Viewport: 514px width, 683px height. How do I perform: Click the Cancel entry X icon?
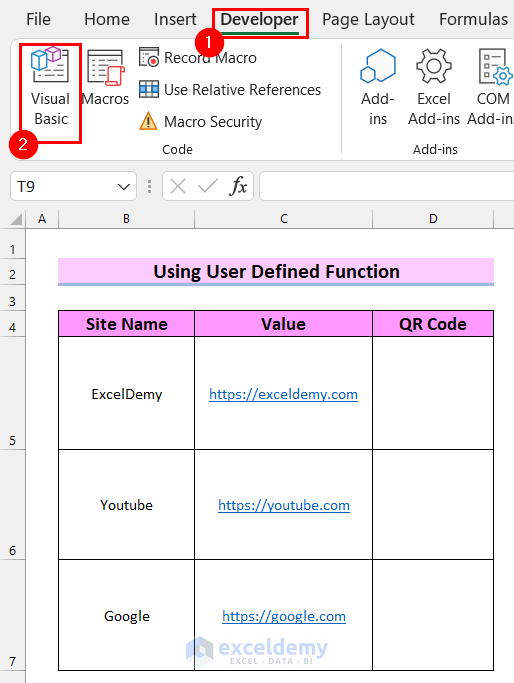pyautogui.click(x=178, y=186)
